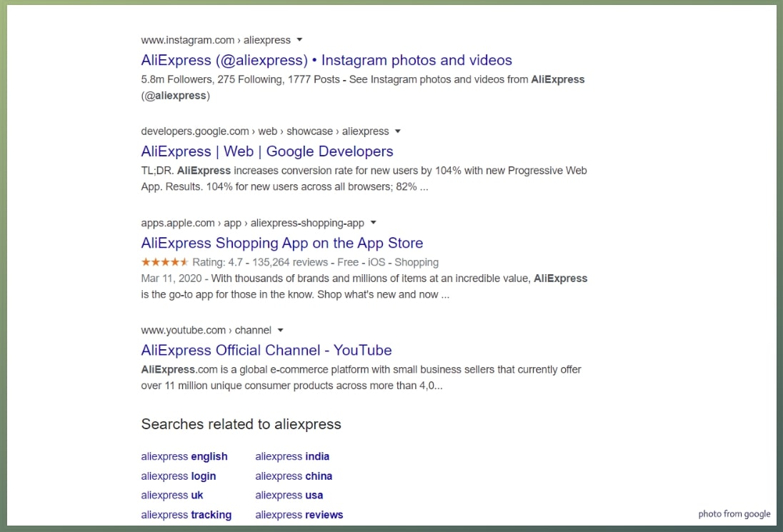Click 'Searches related to aliexpress' heading
Viewport: 783px width, 532px height.
point(241,424)
